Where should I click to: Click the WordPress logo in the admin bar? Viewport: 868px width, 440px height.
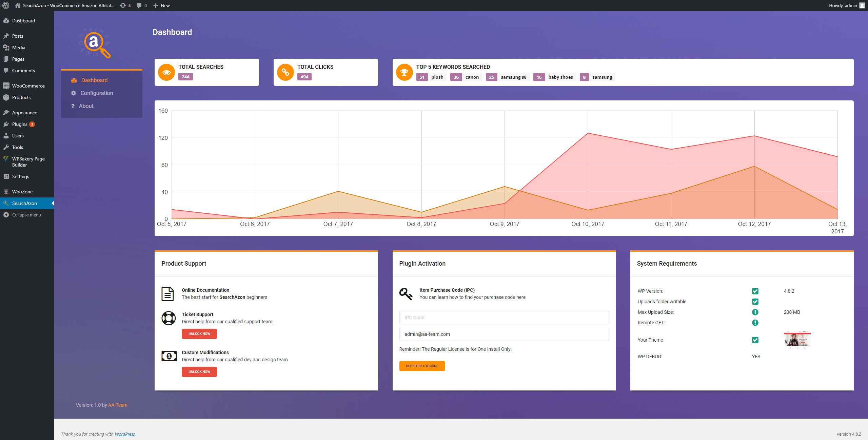tap(6, 5)
